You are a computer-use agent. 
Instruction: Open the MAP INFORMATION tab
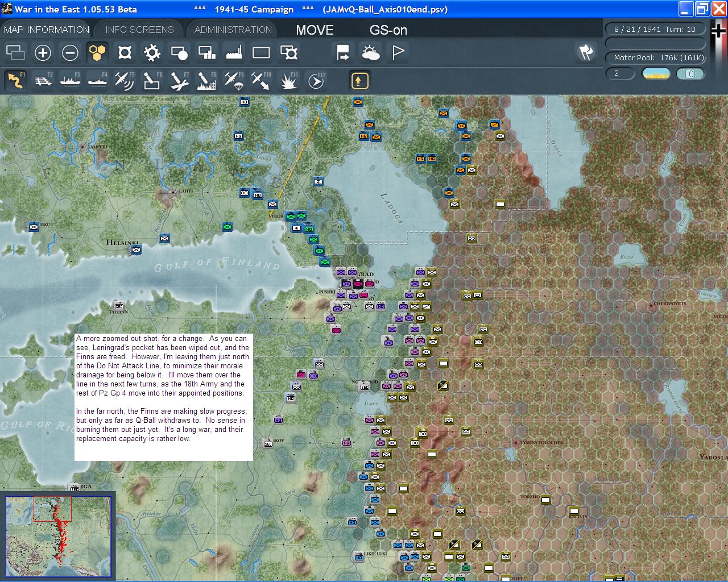(x=46, y=30)
